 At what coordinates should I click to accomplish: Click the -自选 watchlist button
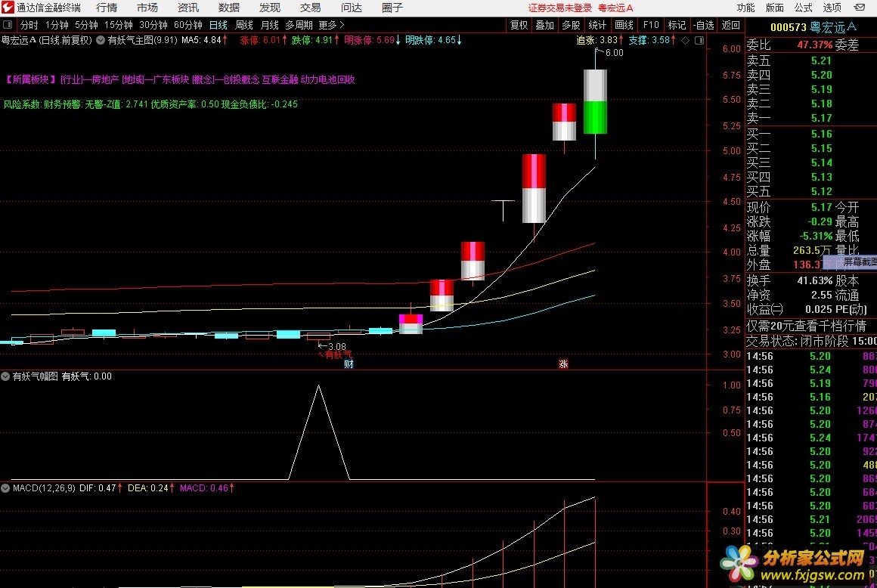pos(704,25)
